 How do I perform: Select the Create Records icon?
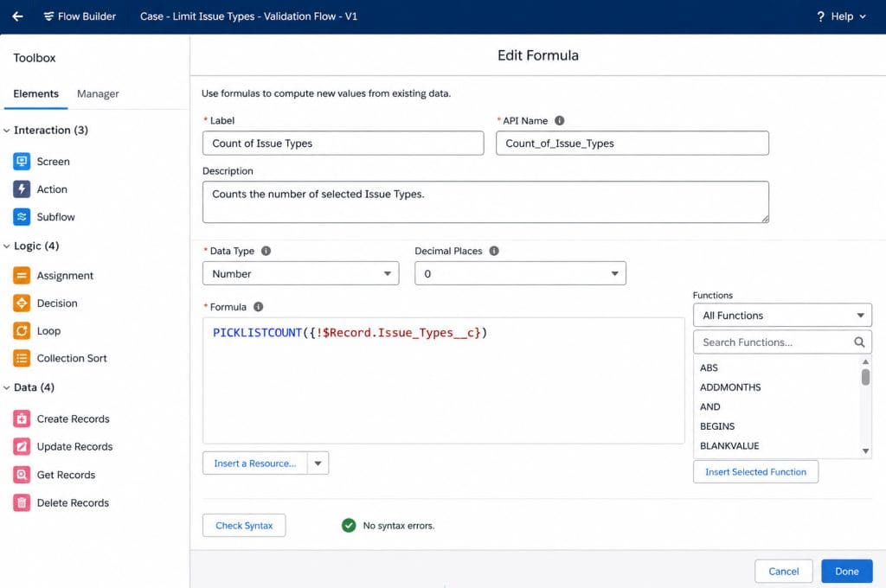pos(22,419)
